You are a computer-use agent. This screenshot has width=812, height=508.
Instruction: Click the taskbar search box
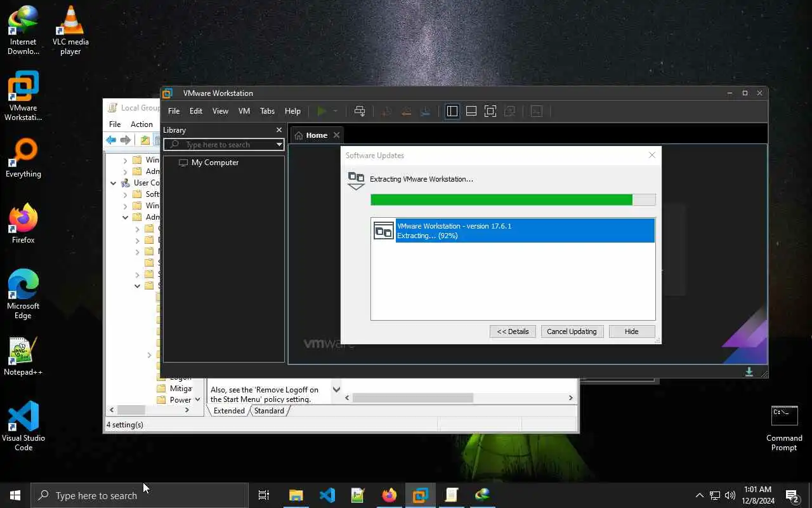click(x=140, y=495)
